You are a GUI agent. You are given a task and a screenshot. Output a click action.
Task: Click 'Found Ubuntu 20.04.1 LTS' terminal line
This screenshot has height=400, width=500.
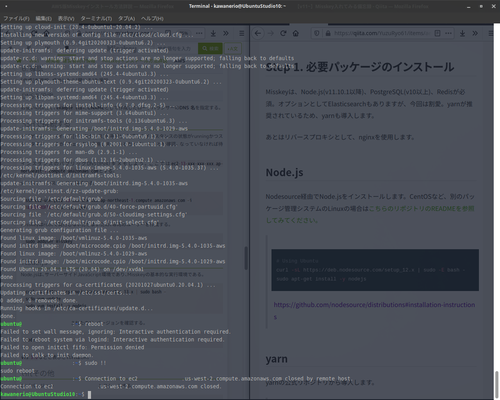pyautogui.click(x=72, y=269)
